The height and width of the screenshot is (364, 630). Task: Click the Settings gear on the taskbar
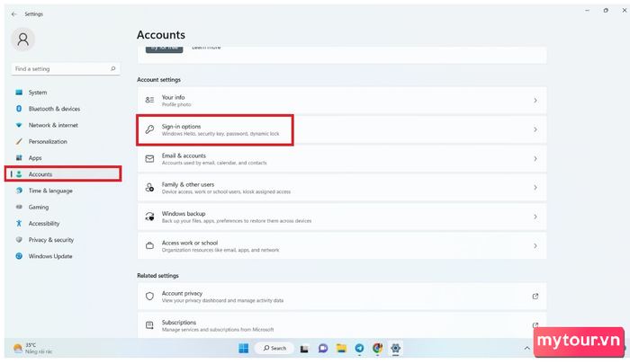point(395,349)
